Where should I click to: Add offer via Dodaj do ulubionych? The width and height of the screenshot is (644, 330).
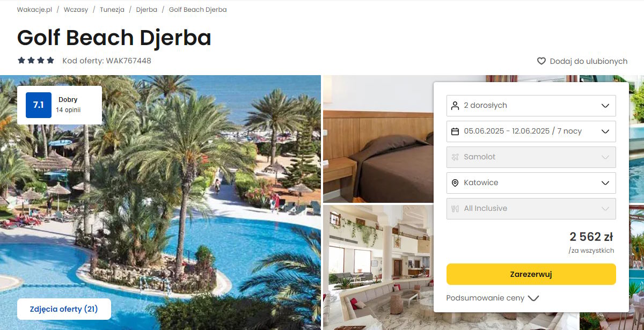[582, 61]
